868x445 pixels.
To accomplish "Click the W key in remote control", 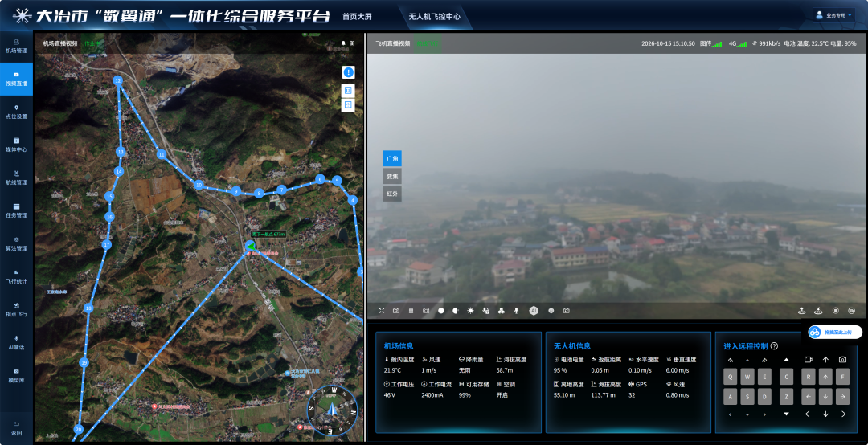I will [x=747, y=377].
